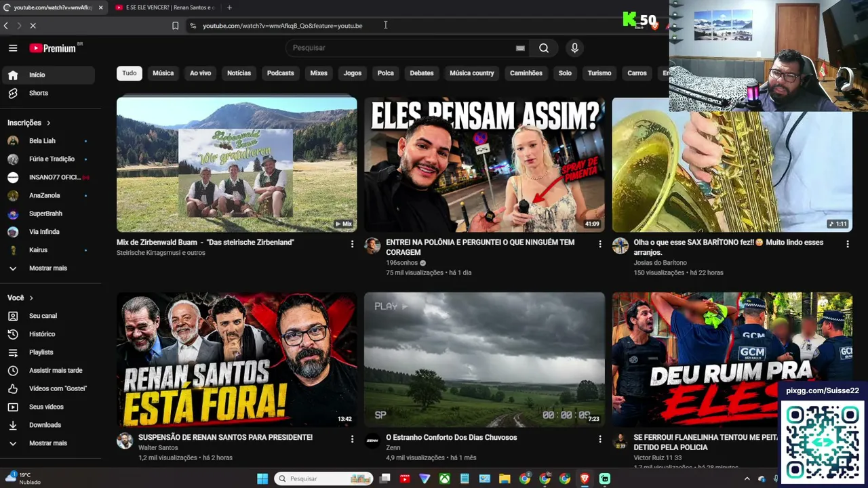Open the on-screen keyboard in search box
Viewport: 868px width, 488px height.
coord(520,48)
